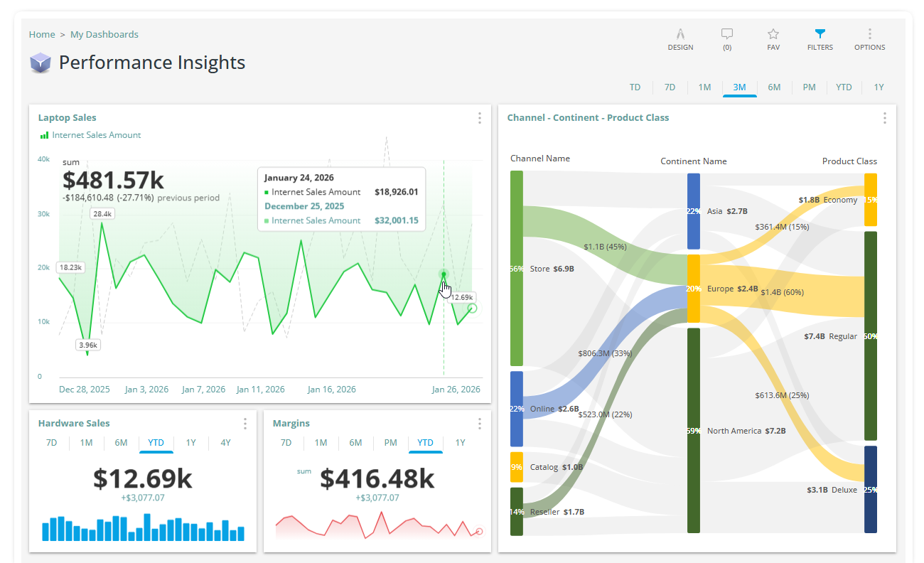
Task: Open My Dashboards from the breadcrumb
Action: click(104, 34)
